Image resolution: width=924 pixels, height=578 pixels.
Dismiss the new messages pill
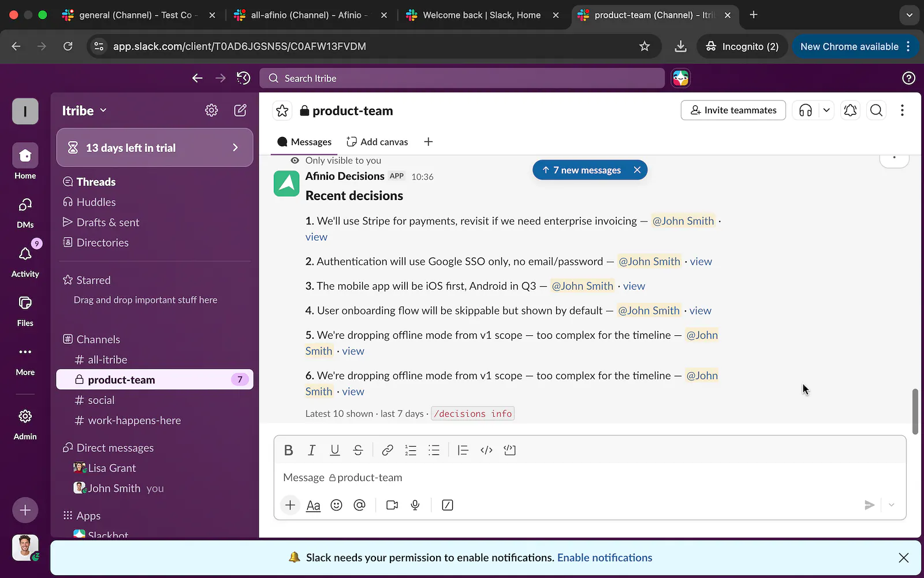tap(637, 170)
